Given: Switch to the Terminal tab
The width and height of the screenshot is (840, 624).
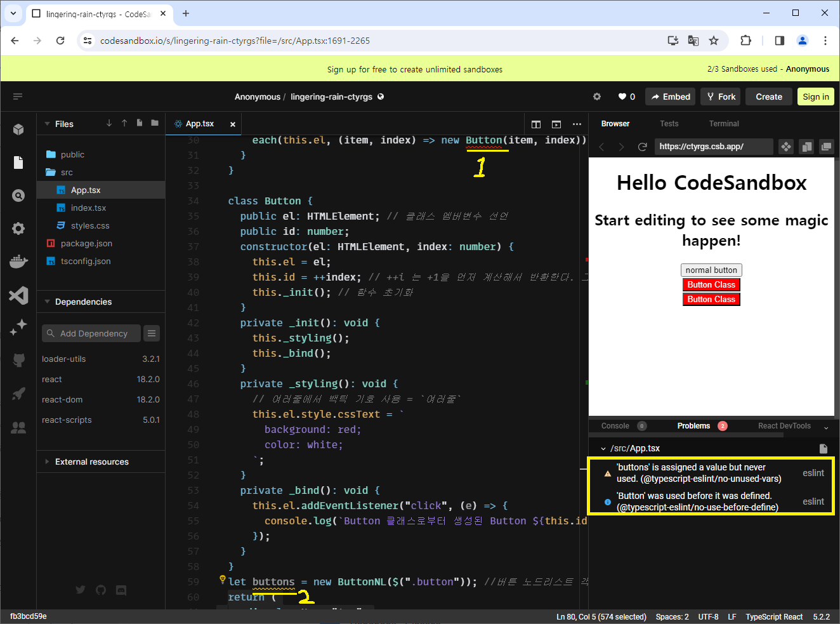Looking at the screenshot, I should [724, 124].
